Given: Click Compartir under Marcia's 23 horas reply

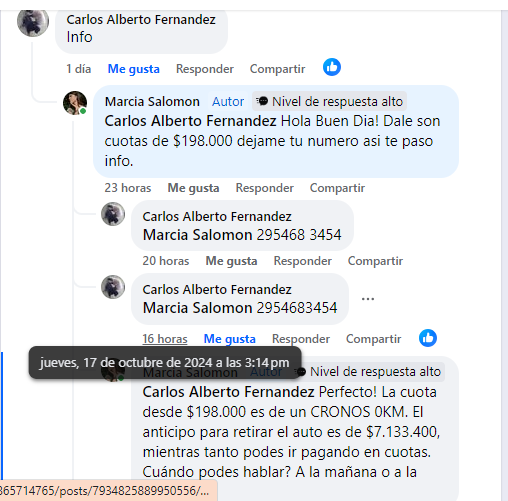Looking at the screenshot, I should coord(337,188).
